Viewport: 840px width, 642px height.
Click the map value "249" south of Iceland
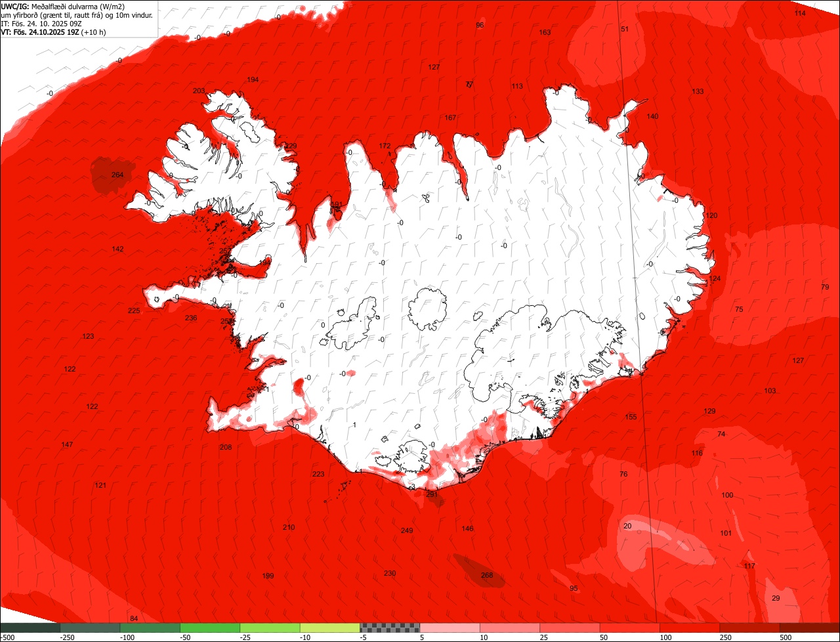pyautogui.click(x=407, y=531)
